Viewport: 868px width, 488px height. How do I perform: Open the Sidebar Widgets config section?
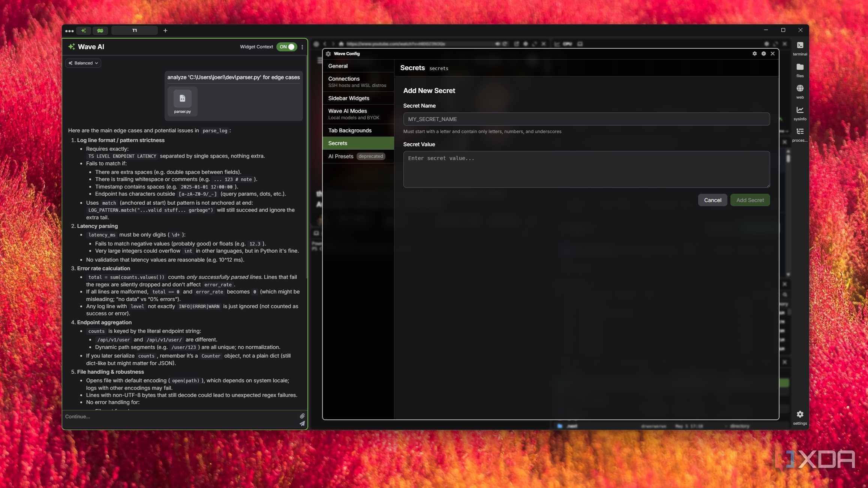pos(358,98)
